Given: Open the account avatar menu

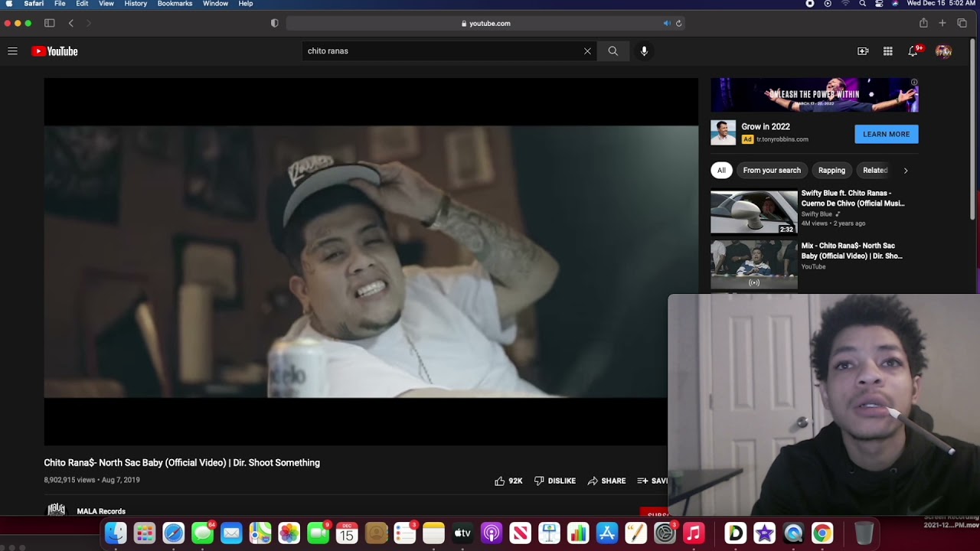Looking at the screenshot, I should point(943,51).
